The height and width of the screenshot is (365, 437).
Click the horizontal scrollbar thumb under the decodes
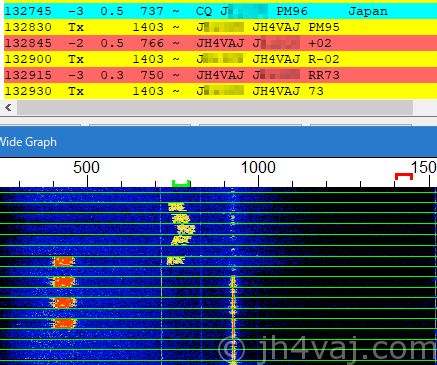215,107
